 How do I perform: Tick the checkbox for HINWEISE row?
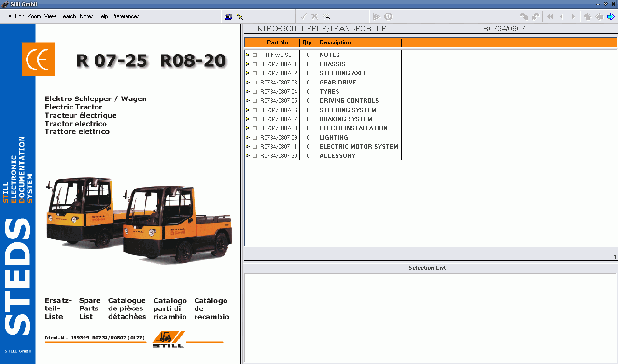pyautogui.click(x=255, y=55)
